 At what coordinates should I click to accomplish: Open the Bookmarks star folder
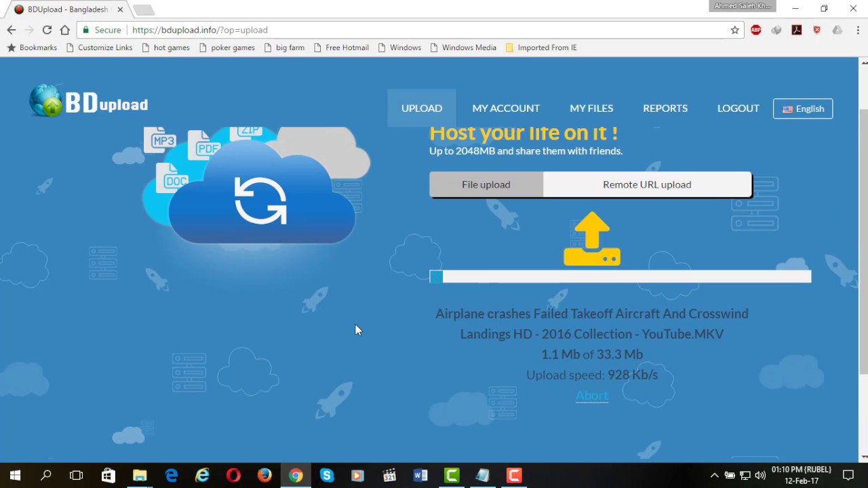pos(32,47)
